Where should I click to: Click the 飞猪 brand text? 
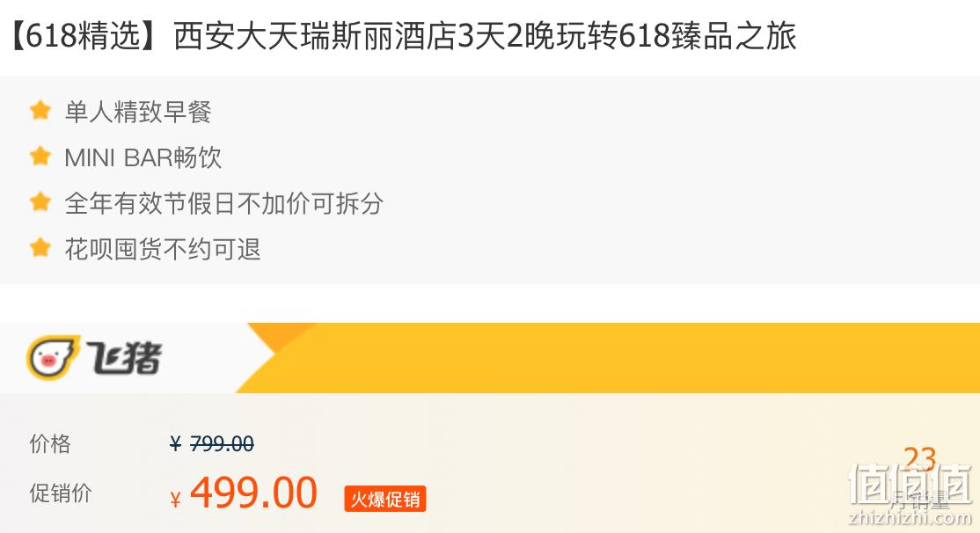click(x=124, y=358)
